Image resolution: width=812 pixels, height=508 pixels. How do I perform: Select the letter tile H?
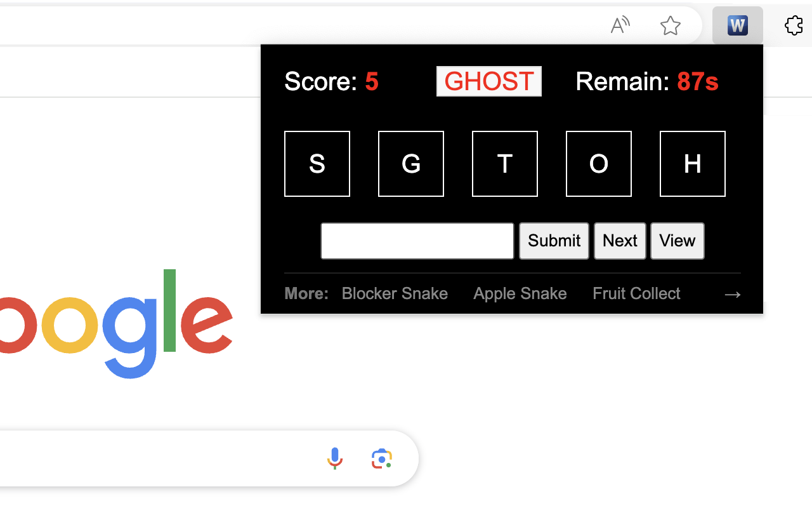(x=693, y=164)
